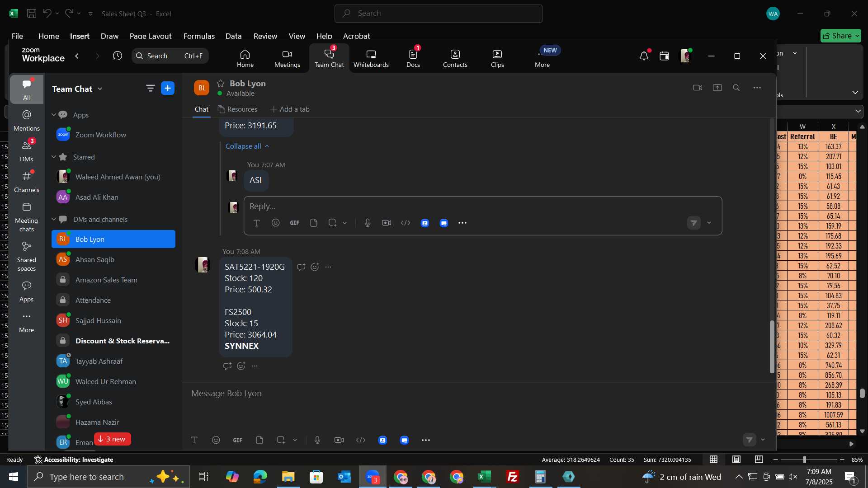Open File Explorer from taskbar
Viewport: 868px width, 488px height.
tap(288, 477)
